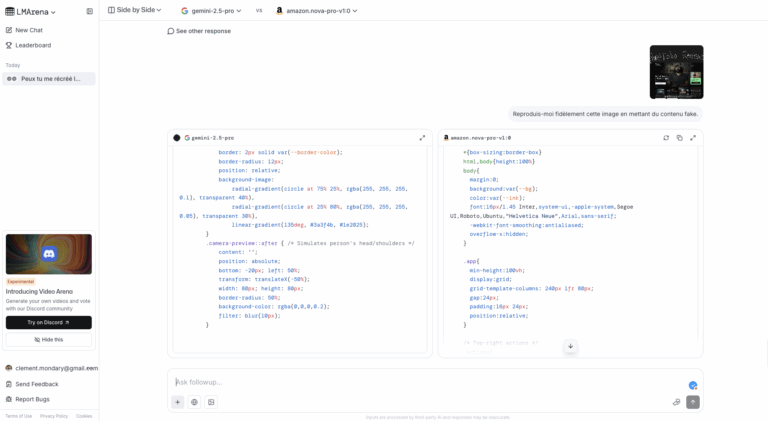
Task: Hide the Video Arena promo with Hide this
Action: pyautogui.click(x=49, y=340)
